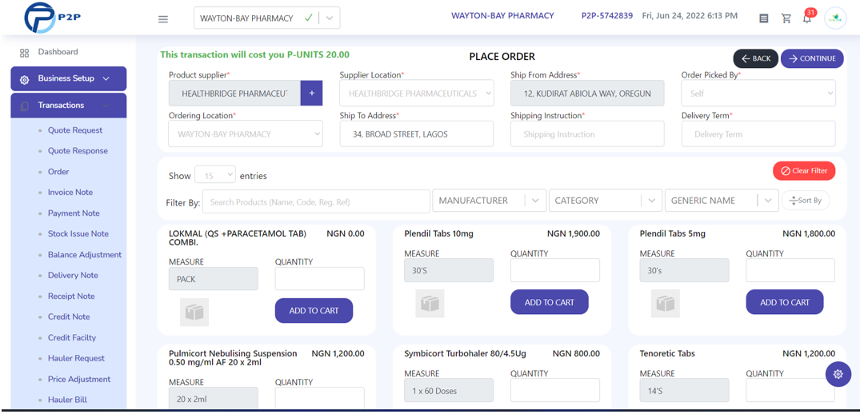Click the Tenoretic Tabs product title
The height and width of the screenshot is (414, 868).
[x=667, y=353]
